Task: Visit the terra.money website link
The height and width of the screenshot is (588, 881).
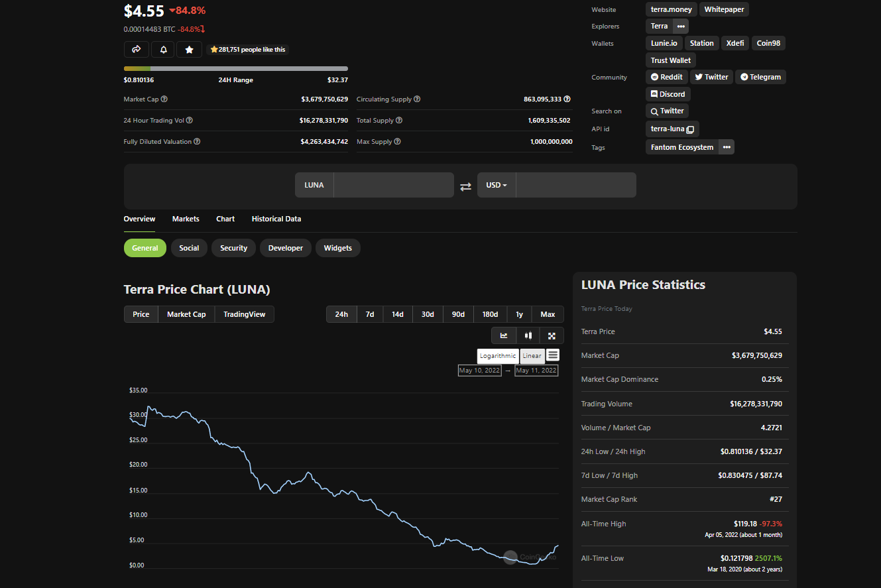Action: 672,9
